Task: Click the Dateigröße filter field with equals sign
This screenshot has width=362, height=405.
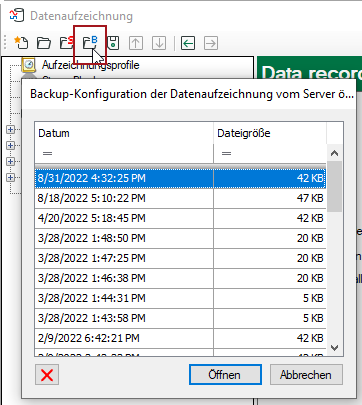Action: (270, 154)
